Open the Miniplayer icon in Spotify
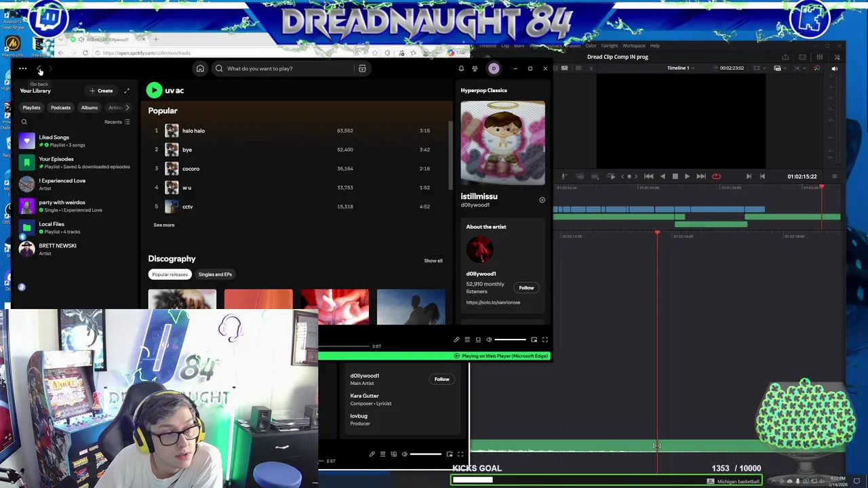Screen dimensions: 868x488 click(534, 340)
